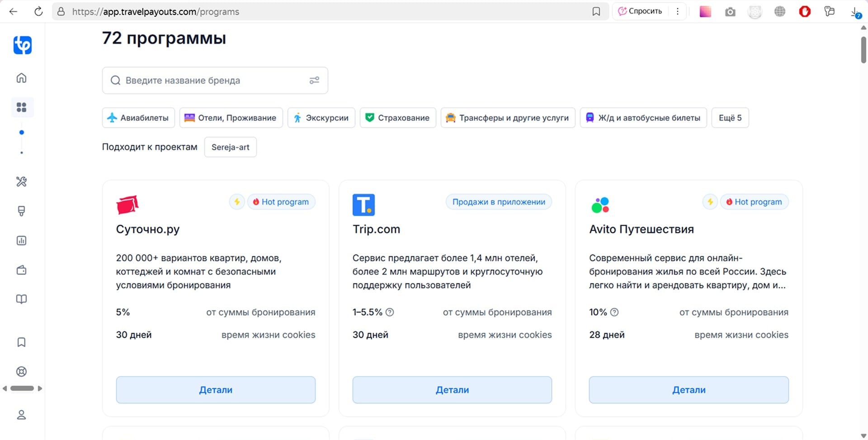Open the three-dot menu beside Спросить
This screenshot has height=440, width=868.
click(x=677, y=11)
